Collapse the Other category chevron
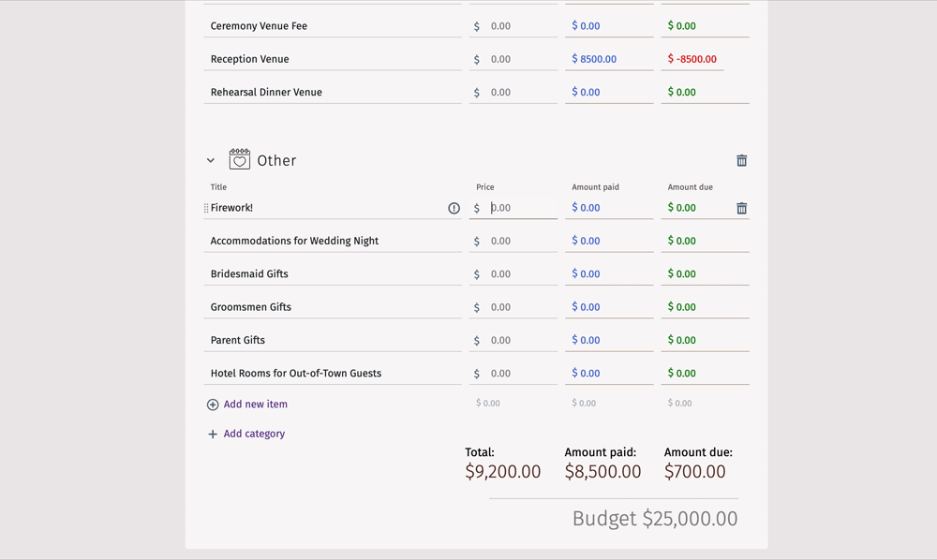The image size is (937, 560). 211,160
